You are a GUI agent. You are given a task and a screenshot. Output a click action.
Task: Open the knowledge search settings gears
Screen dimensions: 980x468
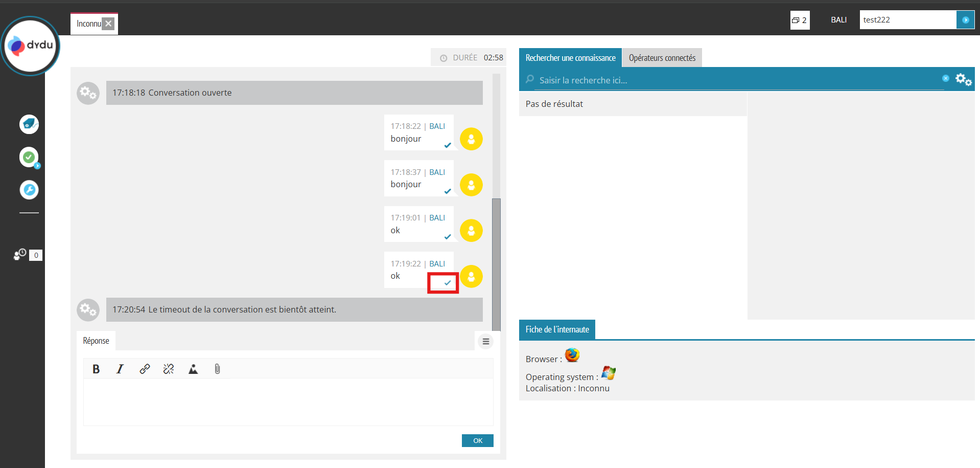point(963,79)
